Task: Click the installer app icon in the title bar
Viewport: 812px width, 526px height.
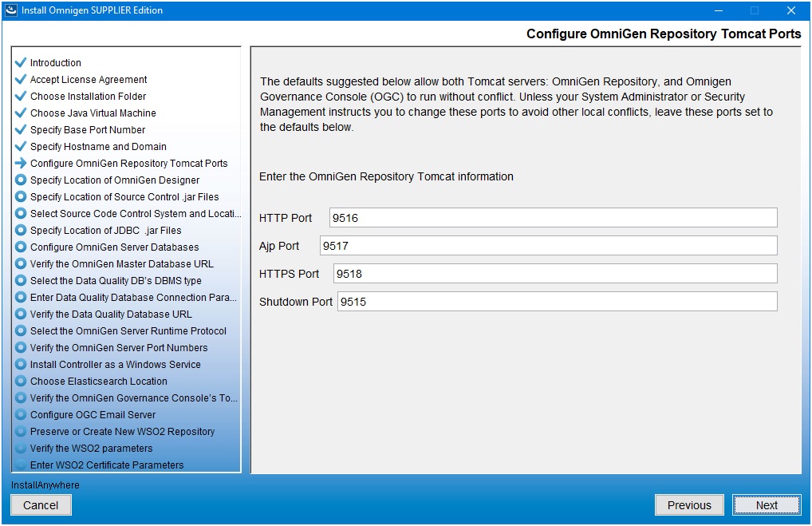Action: click(11, 10)
